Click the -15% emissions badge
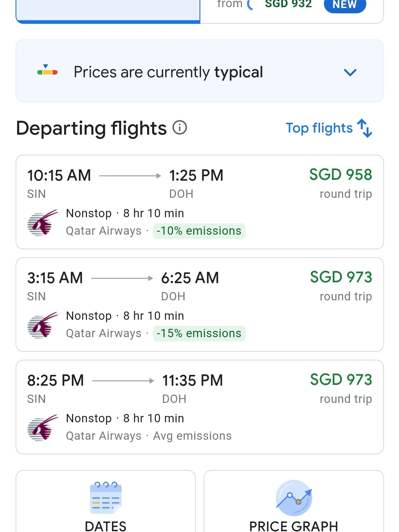This screenshot has width=399, height=532. pyautogui.click(x=199, y=333)
